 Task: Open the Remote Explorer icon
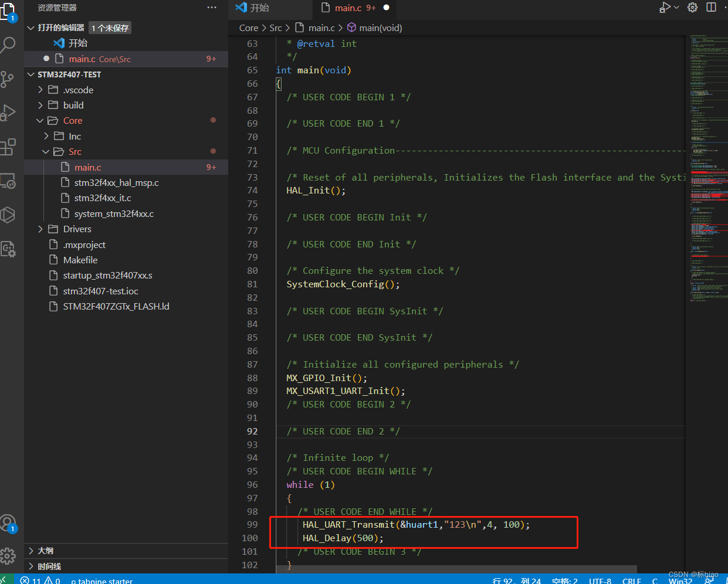[9, 182]
